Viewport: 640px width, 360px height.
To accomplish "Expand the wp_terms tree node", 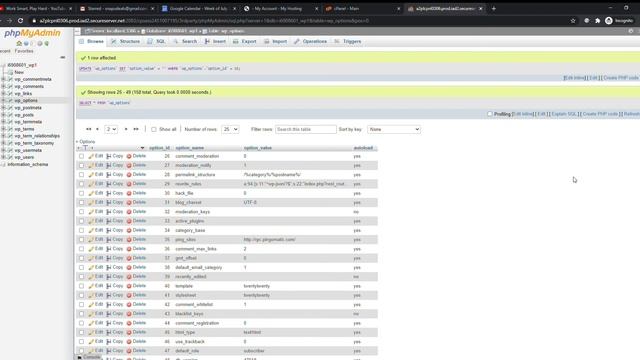I will 3,129.
